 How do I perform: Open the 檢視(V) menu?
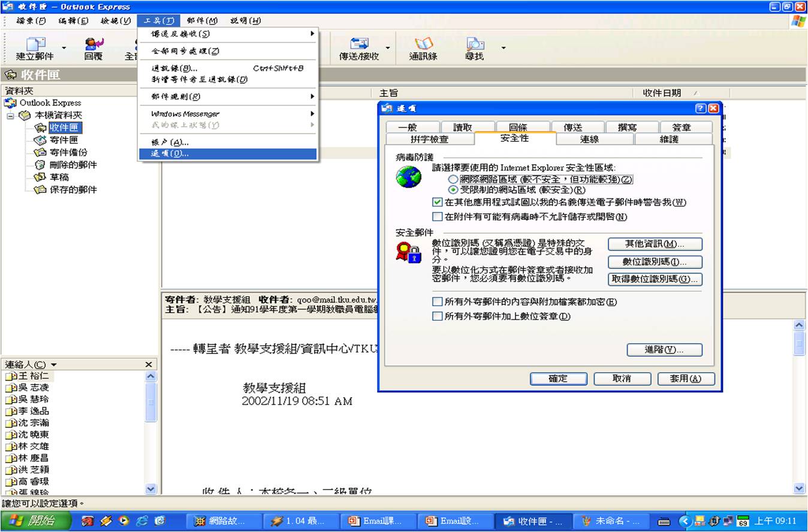point(116,20)
